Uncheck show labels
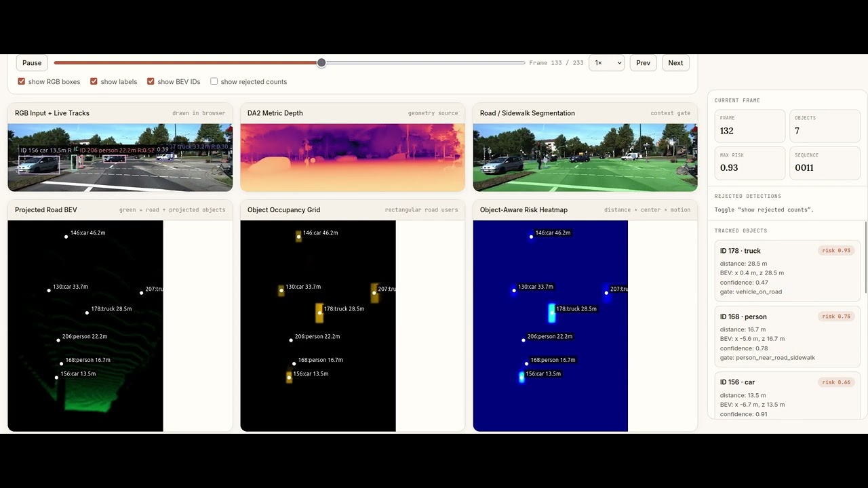868x488 pixels. tap(94, 81)
